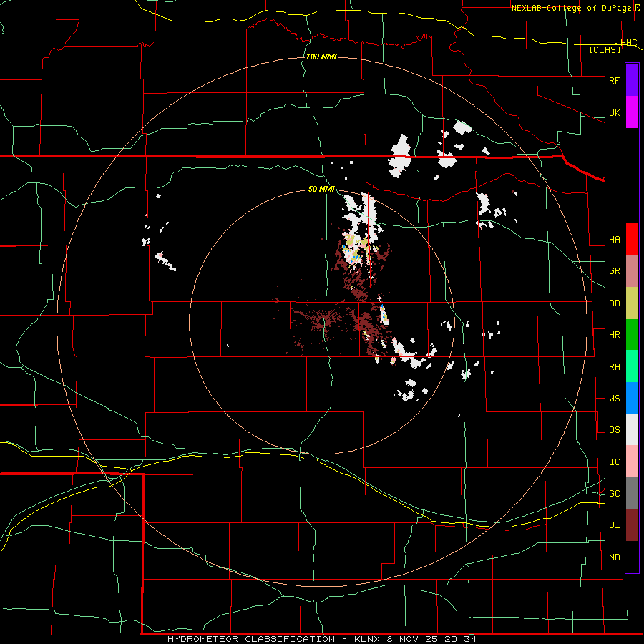This screenshot has width=644, height=644.
Task: Select the white DS legend swatch
Action: [x=632, y=429]
